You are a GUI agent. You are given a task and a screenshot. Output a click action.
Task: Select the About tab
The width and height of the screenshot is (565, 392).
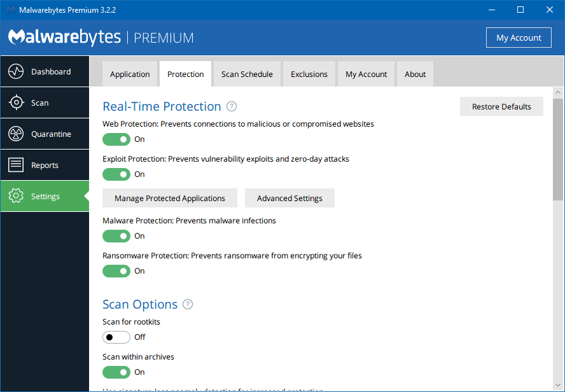tap(414, 74)
